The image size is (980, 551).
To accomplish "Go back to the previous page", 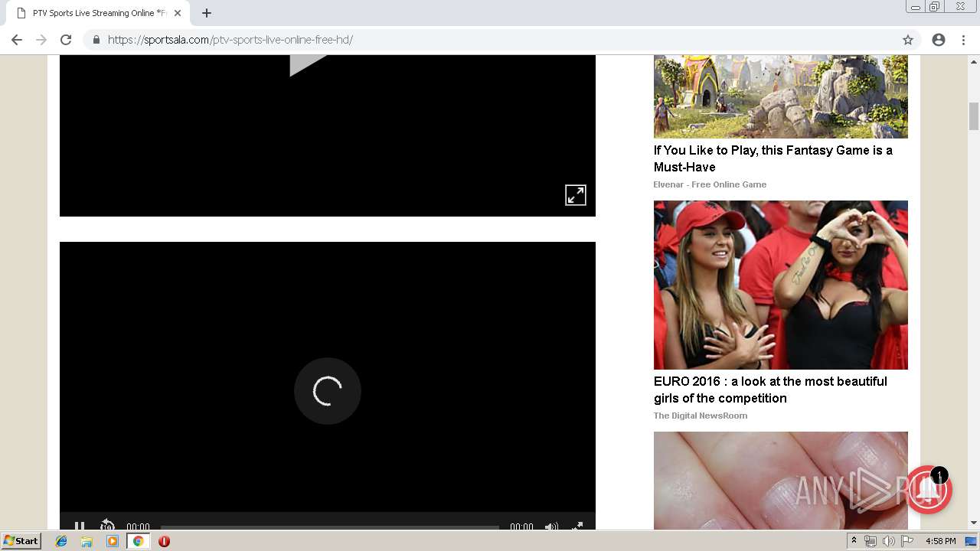I will pyautogui.click(x=17, y=40).
